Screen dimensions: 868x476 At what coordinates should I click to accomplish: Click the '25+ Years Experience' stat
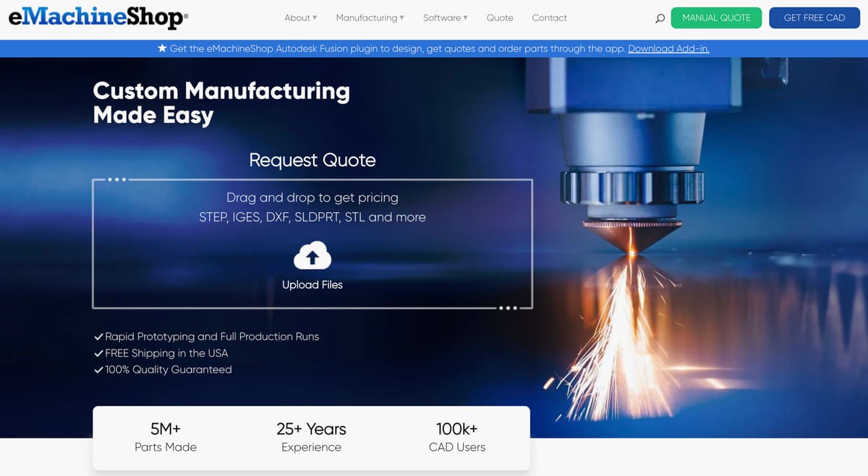coord(311,438)
